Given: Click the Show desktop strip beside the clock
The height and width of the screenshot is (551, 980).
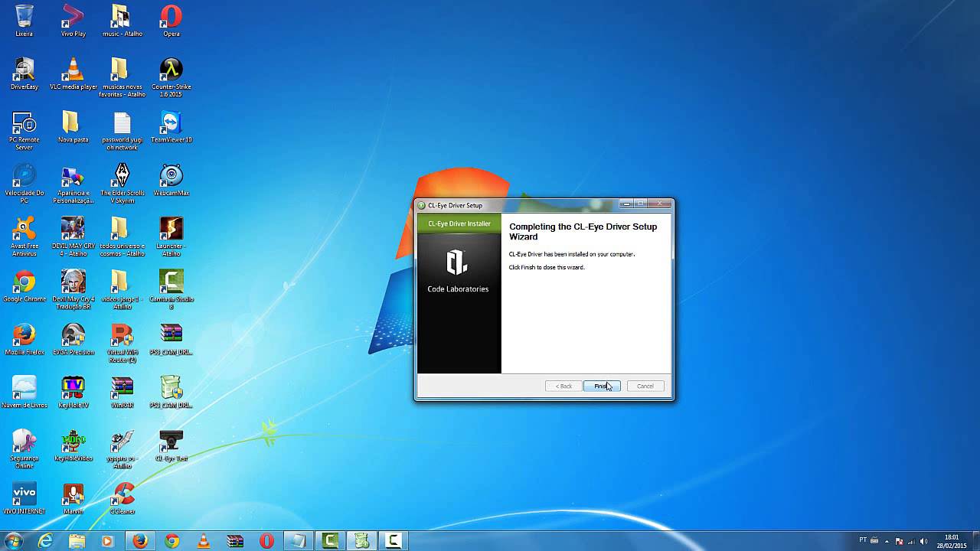Looking at the screenshot, I should (x=975, y=541).
